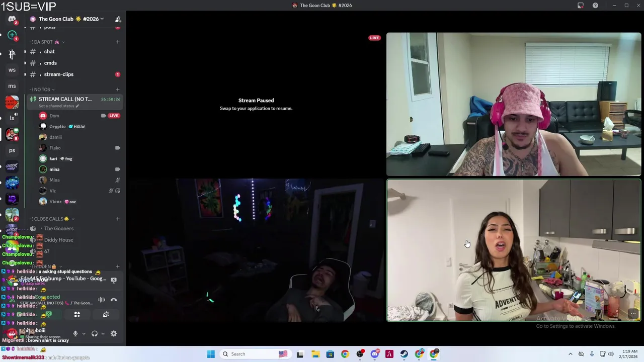Open microphone input options arrow
The image size is (644, 362).
click(84, 333)
